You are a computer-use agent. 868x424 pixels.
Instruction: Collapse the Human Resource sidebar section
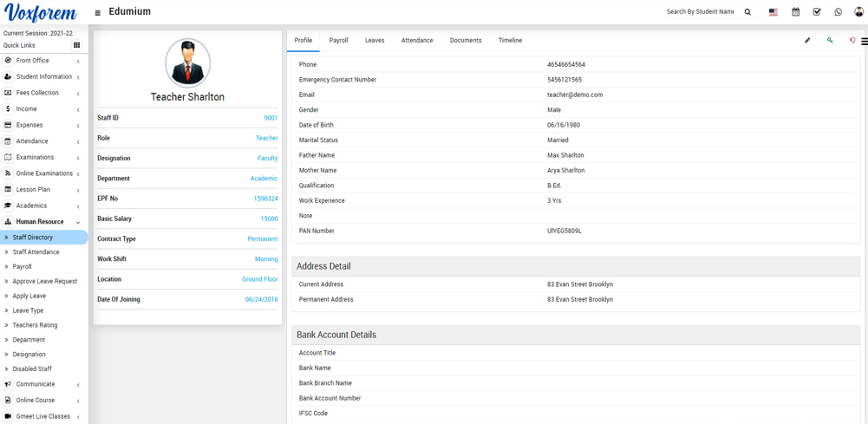pyautogui.click(x=42, y=222)
